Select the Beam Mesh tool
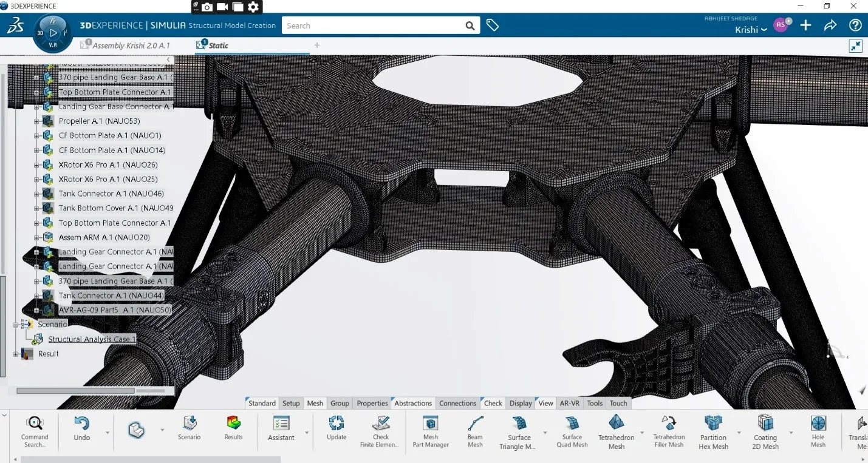The image size is (868, 463). pyautogui.click(x=474, y=428)
